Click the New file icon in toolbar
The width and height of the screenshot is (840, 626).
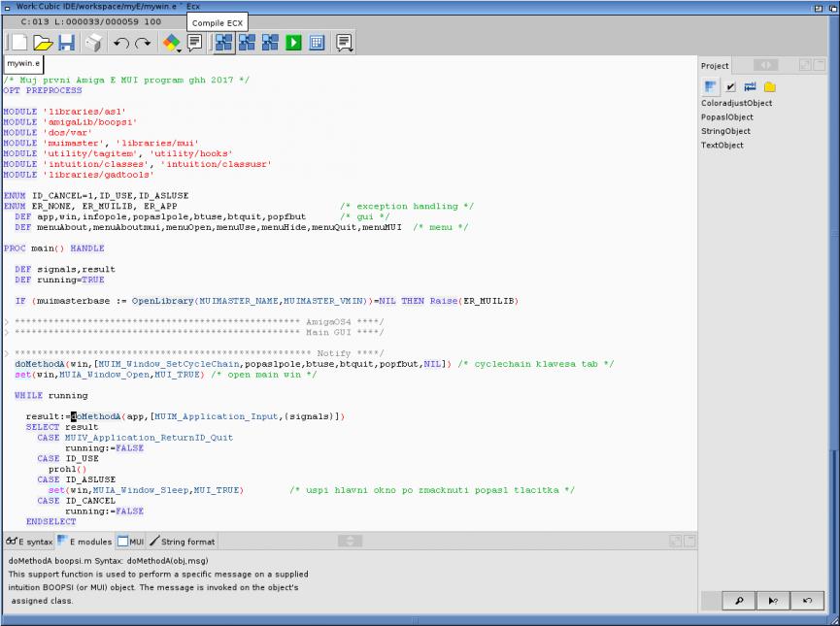click(18, 42)
